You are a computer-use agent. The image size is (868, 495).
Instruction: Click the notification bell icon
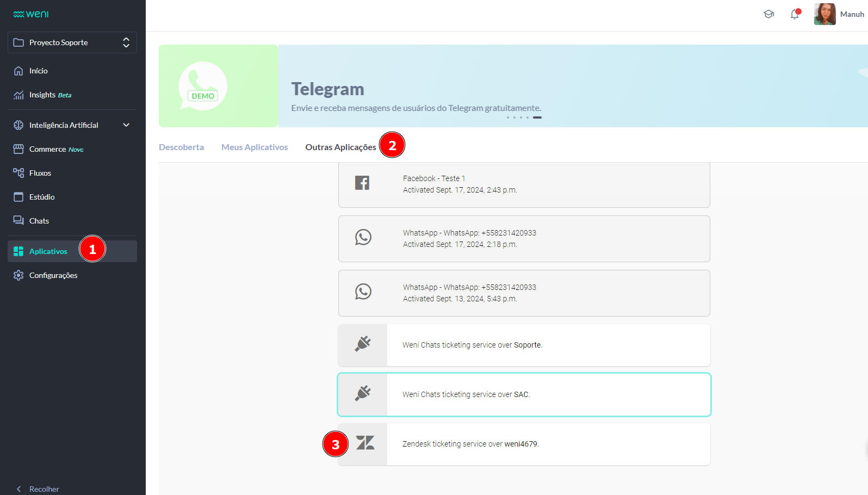click(x=795, y=15)
